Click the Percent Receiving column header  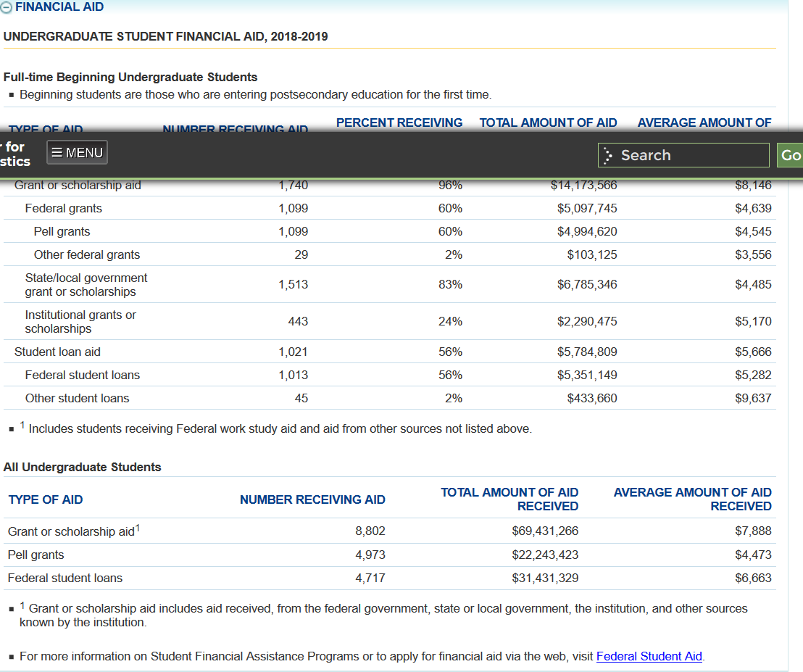399,123
